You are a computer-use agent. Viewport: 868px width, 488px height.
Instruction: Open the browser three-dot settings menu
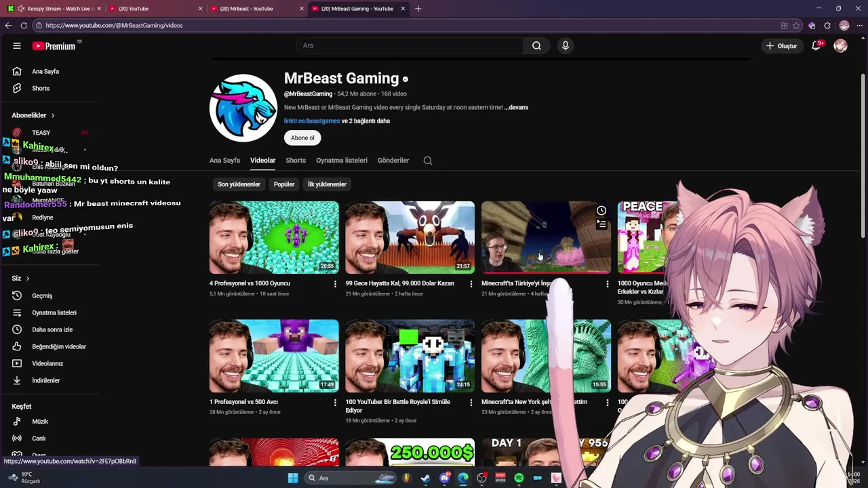click(859, 25)
